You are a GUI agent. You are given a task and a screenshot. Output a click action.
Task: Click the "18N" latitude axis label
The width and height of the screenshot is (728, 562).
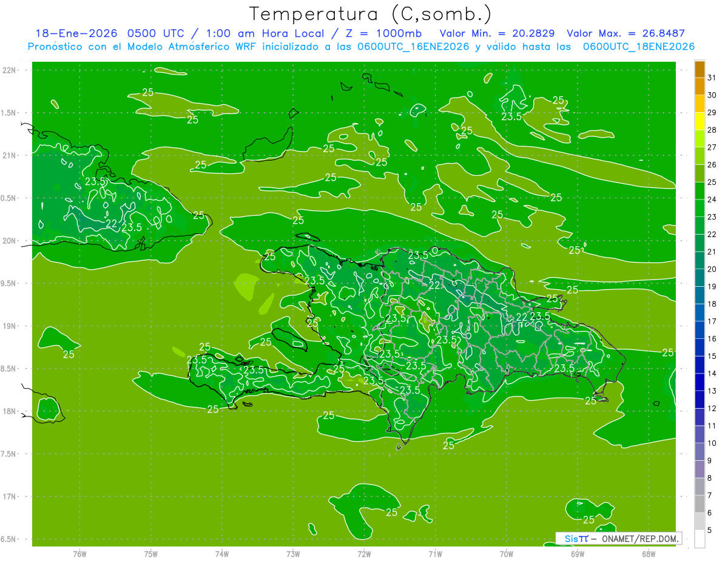coord(9,411)
